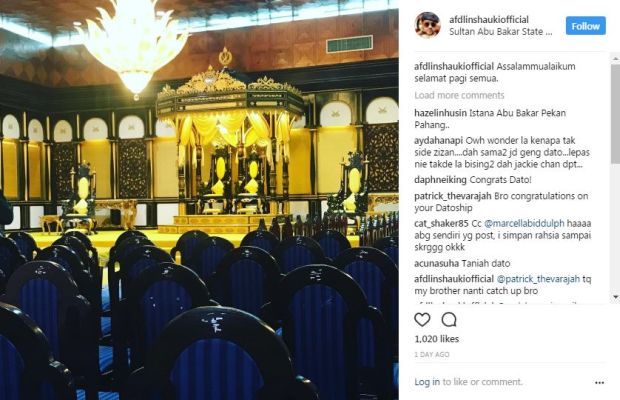Open cat_shaker85 commenter profile
The image size is (620, 400).
tap(441, 223)
